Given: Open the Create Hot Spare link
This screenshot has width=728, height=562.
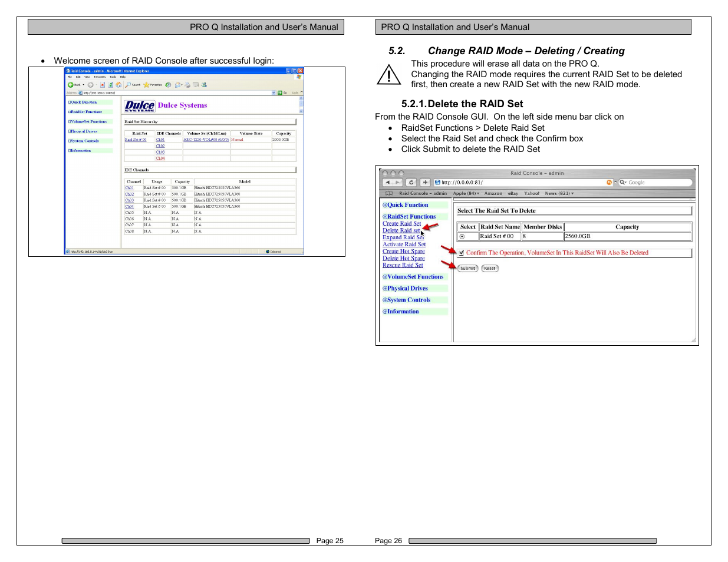Looking at the screenshot, I should coord(404,252).
